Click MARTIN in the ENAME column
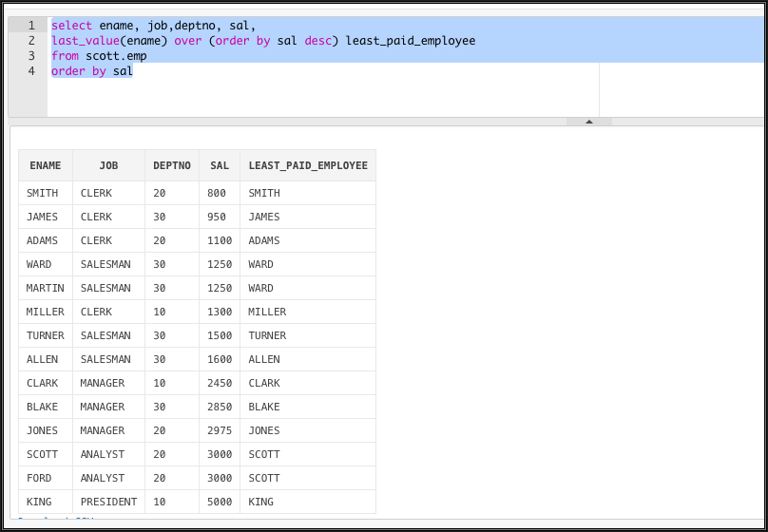This screenshot has width=768, height=532. click(46, 288)
